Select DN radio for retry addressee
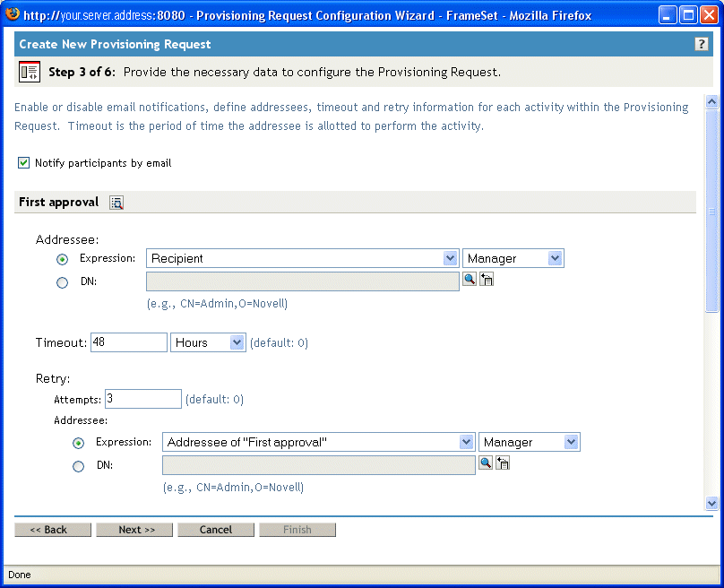This screenshot has width=724, height=588. (x=79, y=466)
